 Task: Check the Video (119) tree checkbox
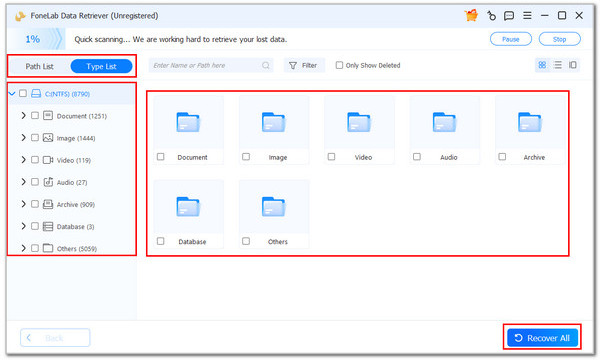[35, 160]
